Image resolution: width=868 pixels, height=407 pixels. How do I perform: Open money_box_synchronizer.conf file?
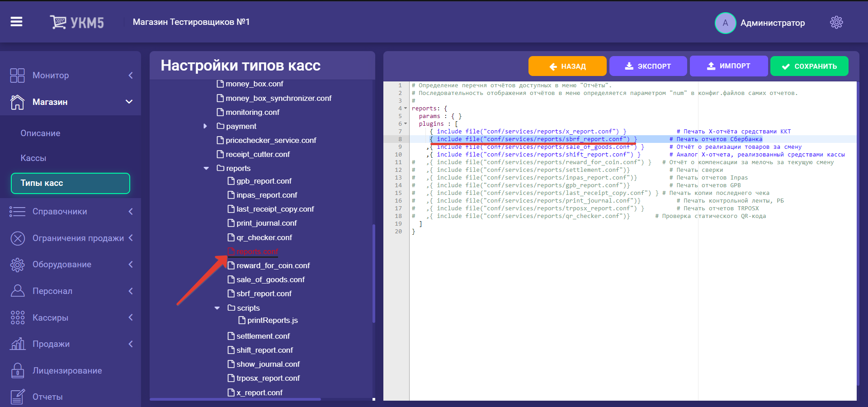278,98
